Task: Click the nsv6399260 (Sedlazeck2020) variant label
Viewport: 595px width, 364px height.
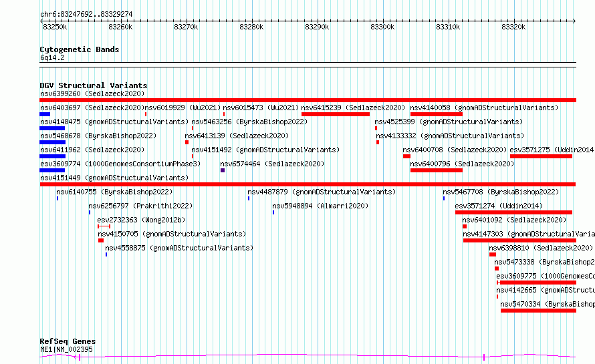Action: (92, 94)
